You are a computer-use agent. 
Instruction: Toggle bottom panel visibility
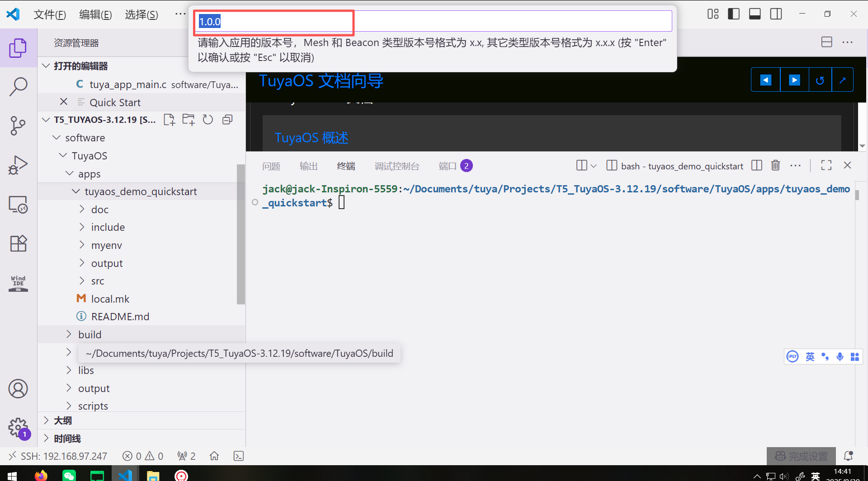755,14
